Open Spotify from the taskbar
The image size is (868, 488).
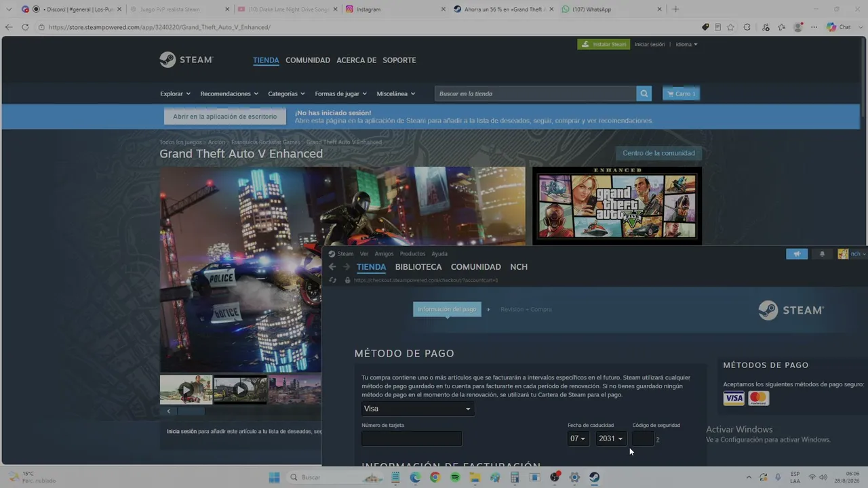coord(455,477)
